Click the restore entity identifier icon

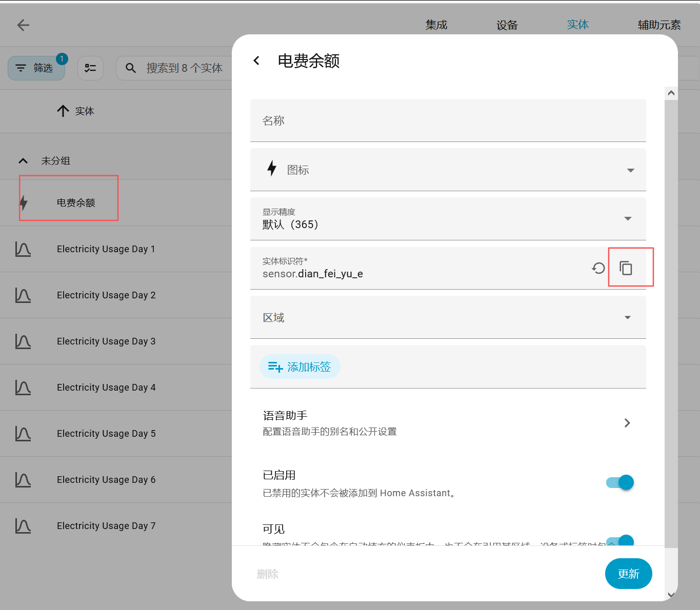[598, 268]
